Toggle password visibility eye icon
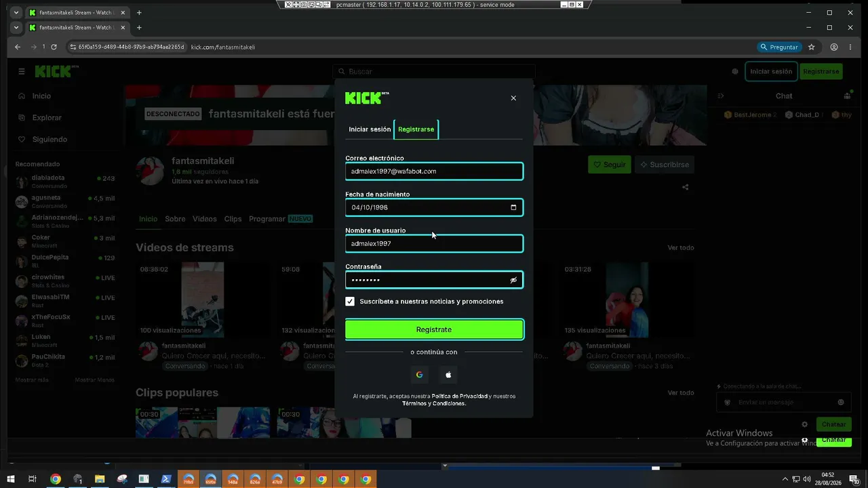868x488 pixels. coord(513,280)
